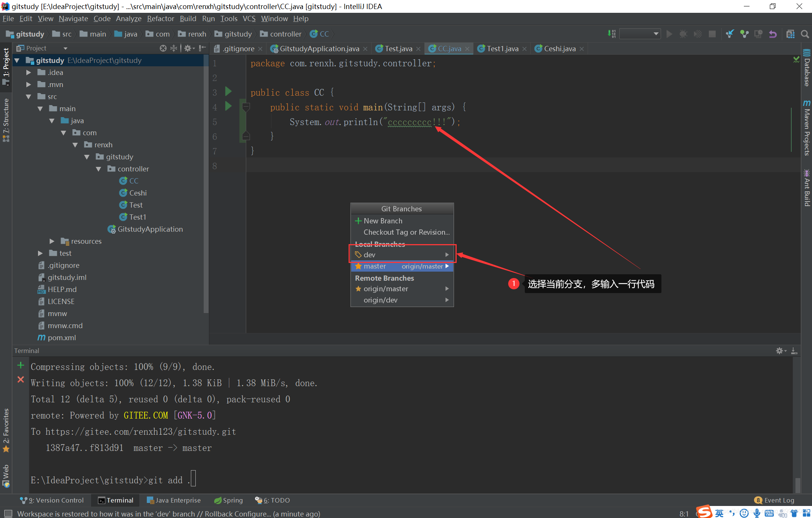Image resolution: width=812 pixels, height=518 pixels.
Task: Click the Show History icon
Action: click(759, 34)
